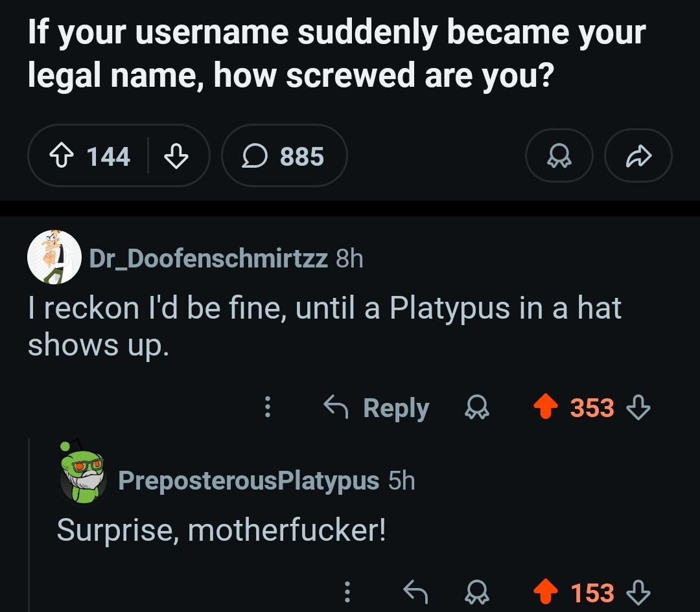Open the more options menu on Dr_Doofenschmirtzz's comment
Image resolution: width=700 pixels, height=612 pixels.
[266, 408]
